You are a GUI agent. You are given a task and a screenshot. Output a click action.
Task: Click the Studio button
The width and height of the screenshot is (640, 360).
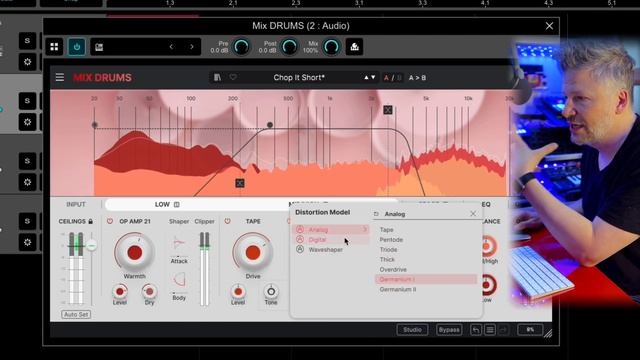(x=412, y=330)
